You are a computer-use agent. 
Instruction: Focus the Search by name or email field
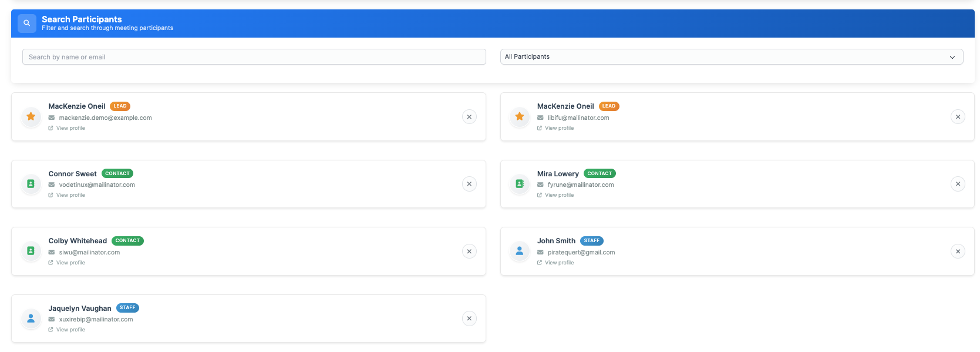(x=254, y=57)
